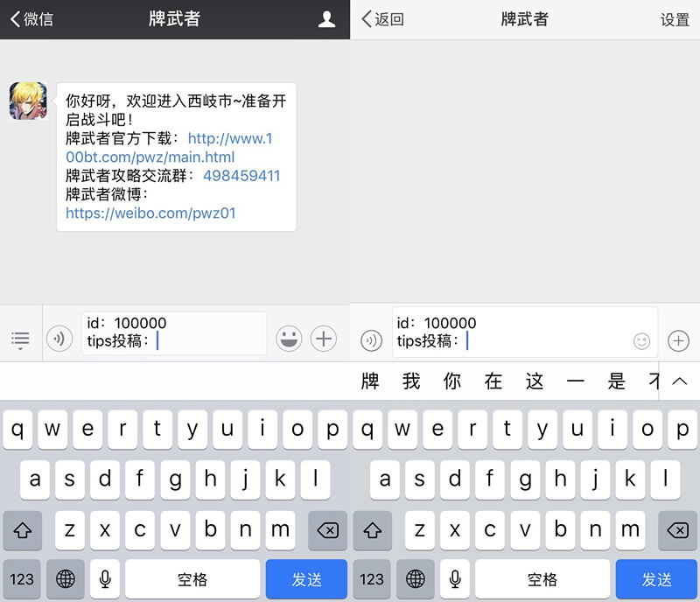Switch to 123 numbers on left keyboard
700x602 pixels.
22,579
